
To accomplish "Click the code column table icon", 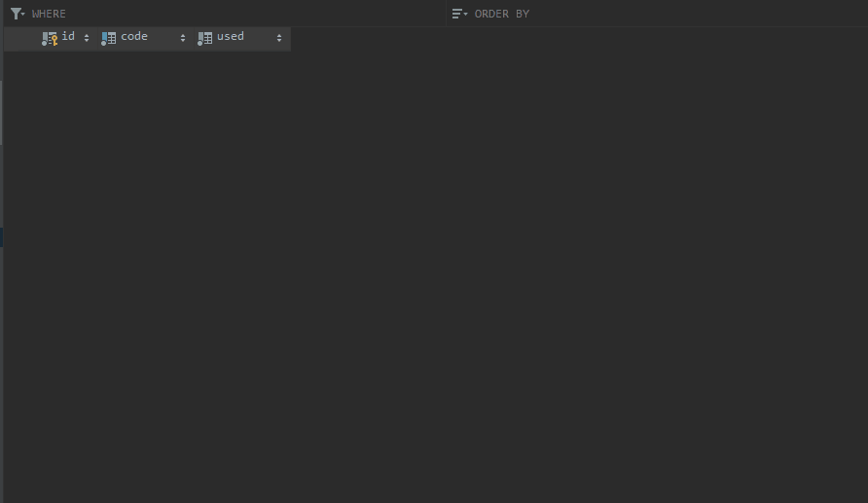I will (109, 38).
